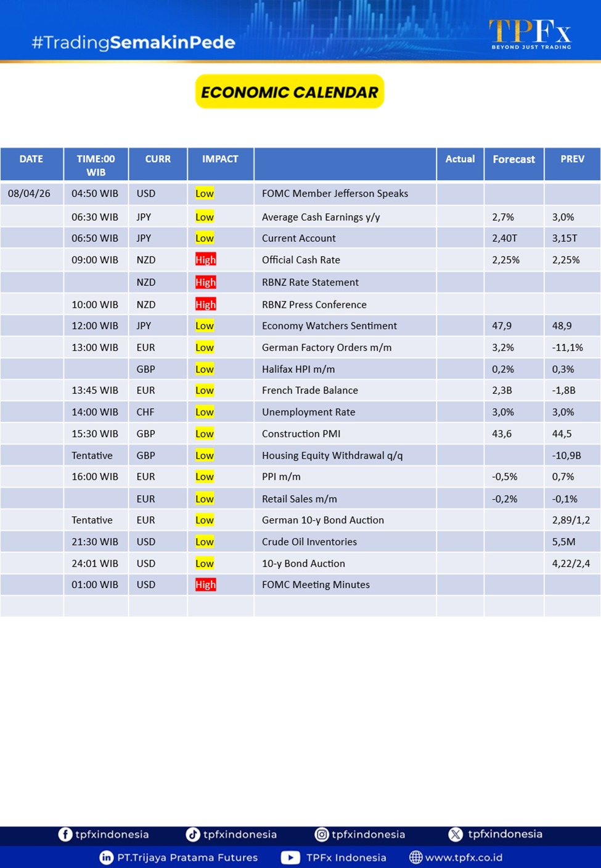Select the IMPACT column header
Screen dimensions: 601x868
click(220, 159)
